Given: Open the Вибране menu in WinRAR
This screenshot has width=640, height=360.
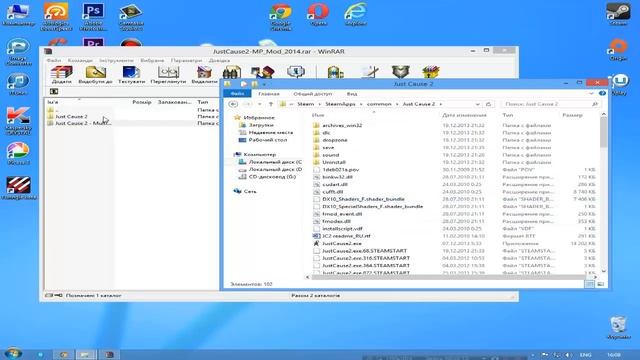Looking at the screenshot, I should coord(152,60).
